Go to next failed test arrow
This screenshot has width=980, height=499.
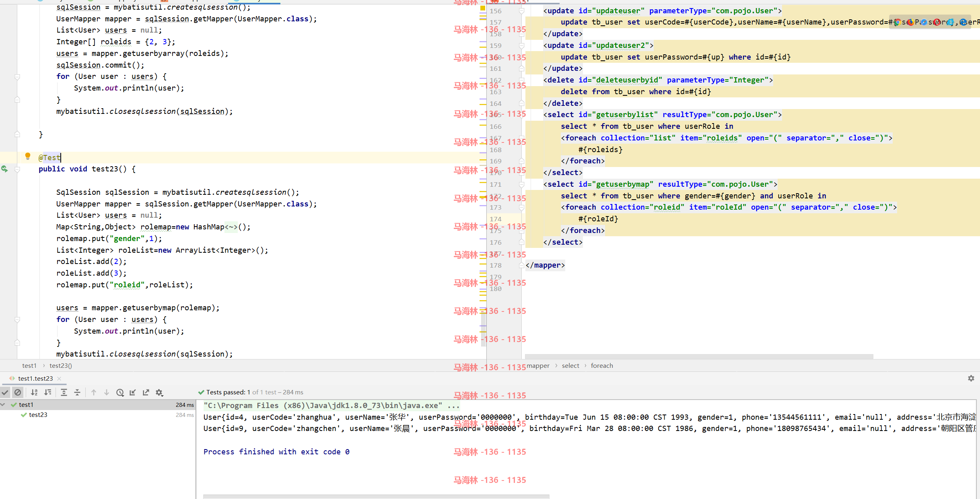click(x=107, y=392)
